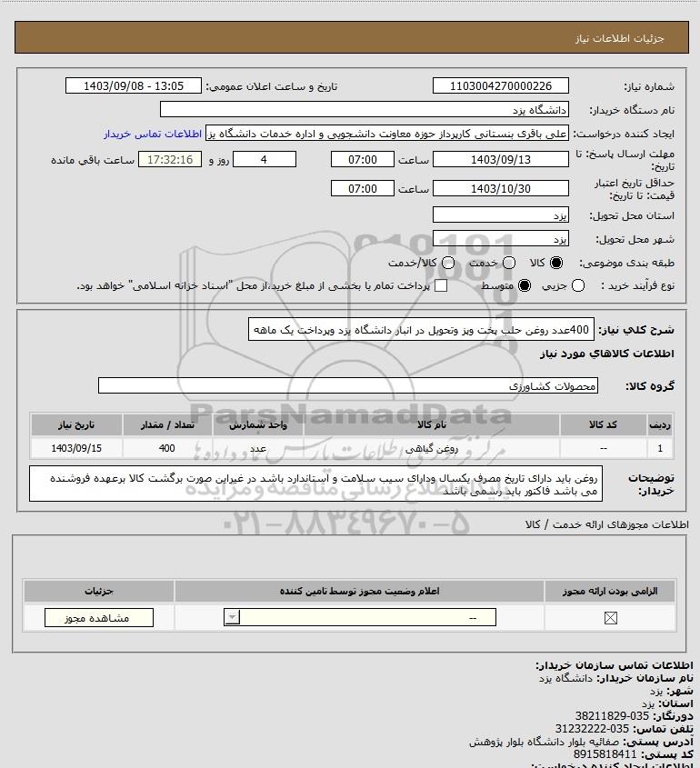Choose the متوسط purchase type radio
Viewport: 700px width, 768px height.
pyautogui.click(x=525, y=285)
